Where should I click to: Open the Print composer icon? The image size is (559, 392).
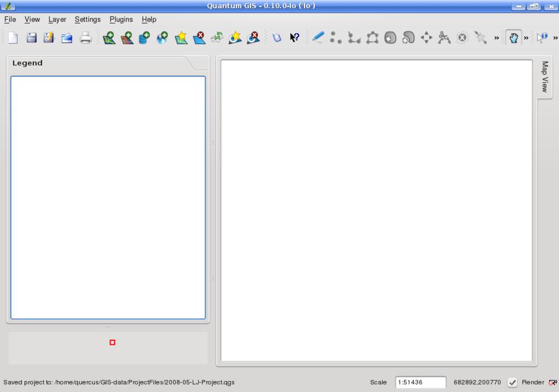pos(86,38)
